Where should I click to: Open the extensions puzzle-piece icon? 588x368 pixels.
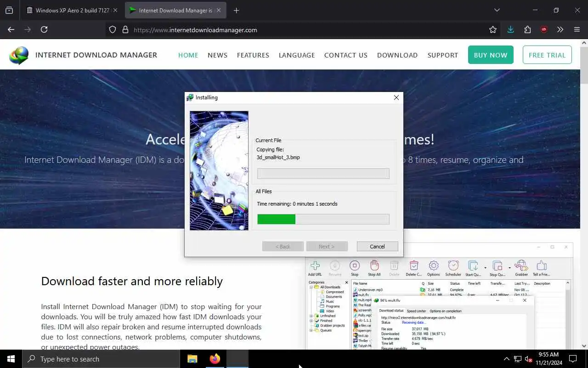click(x=527, y=29)
